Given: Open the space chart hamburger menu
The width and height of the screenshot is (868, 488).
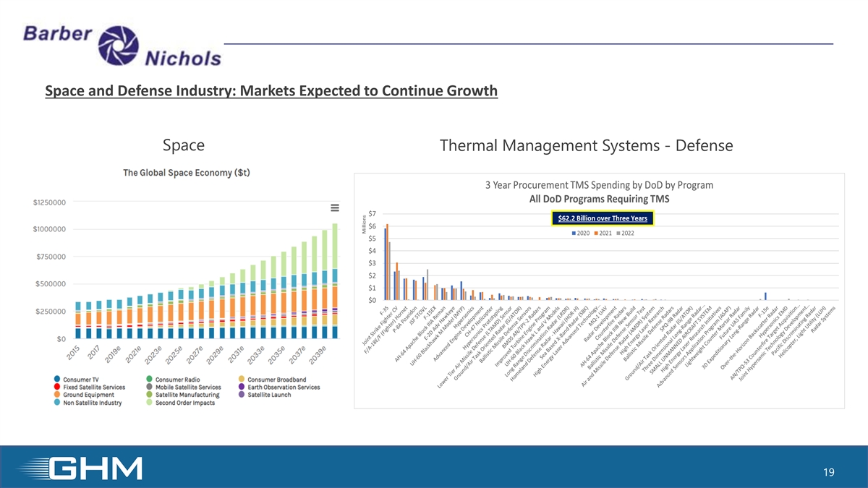Looking at the screenshot, I should point(335,208).
